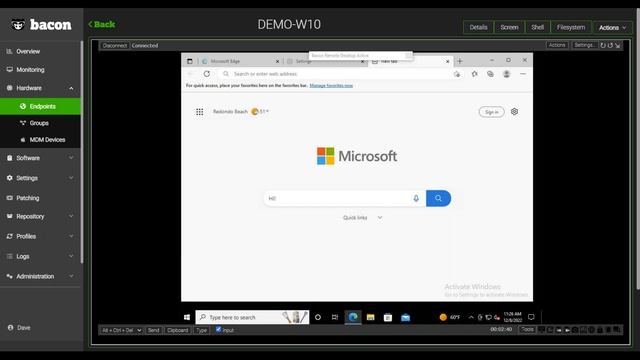Click the Edge profile avatar icon
640x360 pixels.
[x=507, y=74]
